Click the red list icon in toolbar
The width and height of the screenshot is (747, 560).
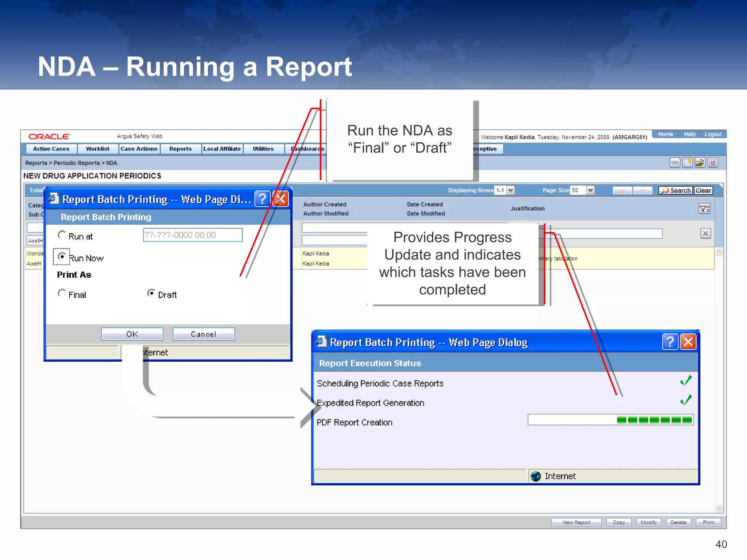(713, 163)
